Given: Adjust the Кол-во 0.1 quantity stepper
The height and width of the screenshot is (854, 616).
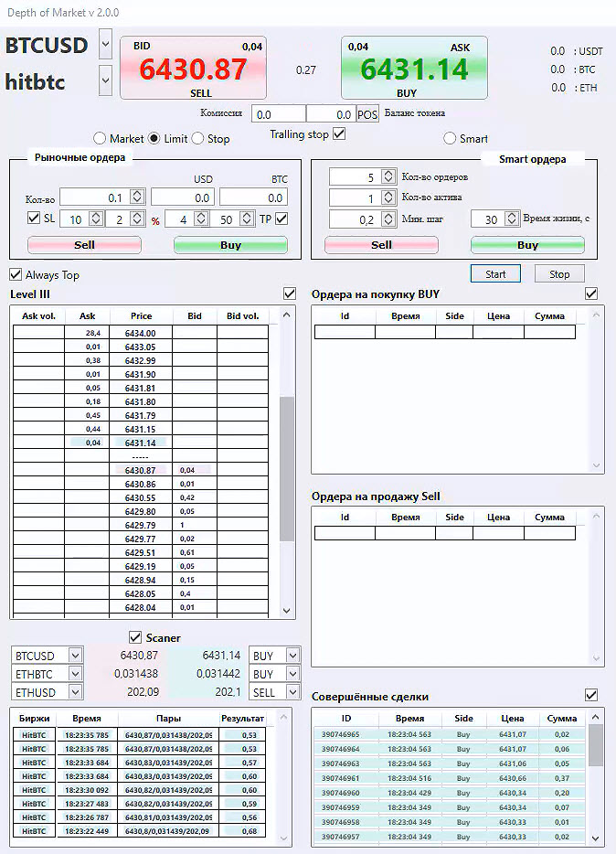Looking at the screenshot, I should [x=138, y=197].
